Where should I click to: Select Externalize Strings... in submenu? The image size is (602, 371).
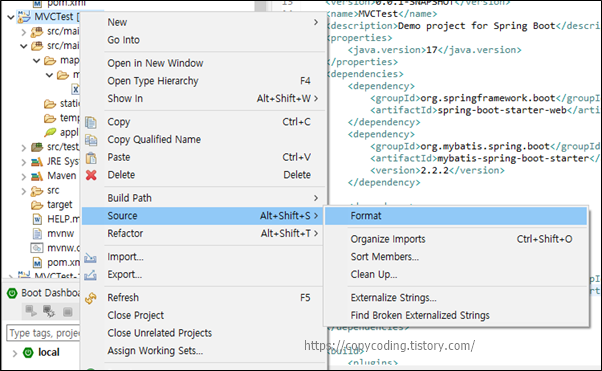click(x=456, y=297)
